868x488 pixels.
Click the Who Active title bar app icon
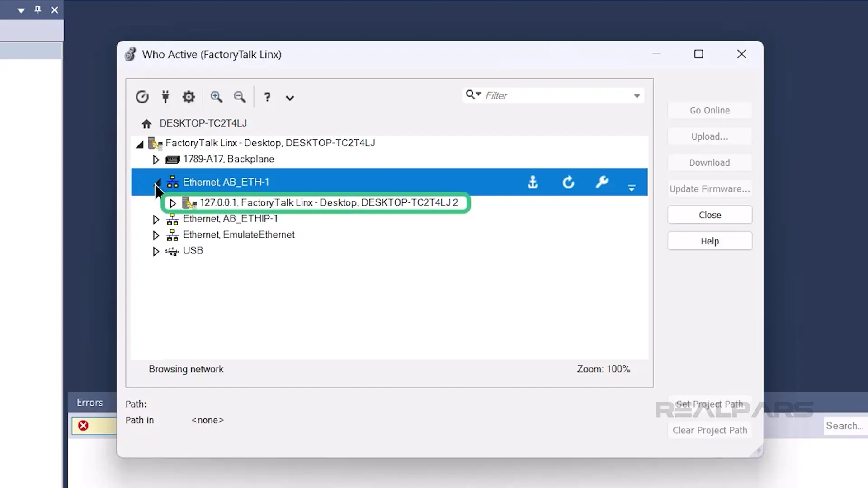pyautogui.click(x=130, y=54)
